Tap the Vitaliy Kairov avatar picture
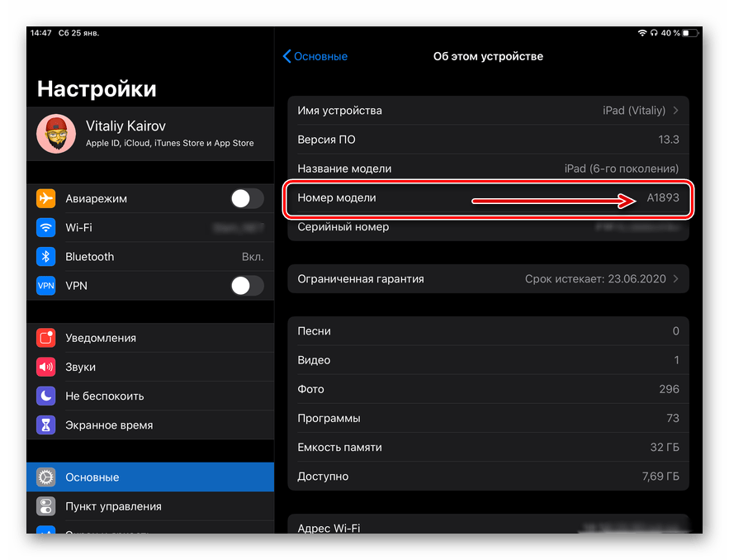This screenshot has width=729, height=560. click(57, 134)
